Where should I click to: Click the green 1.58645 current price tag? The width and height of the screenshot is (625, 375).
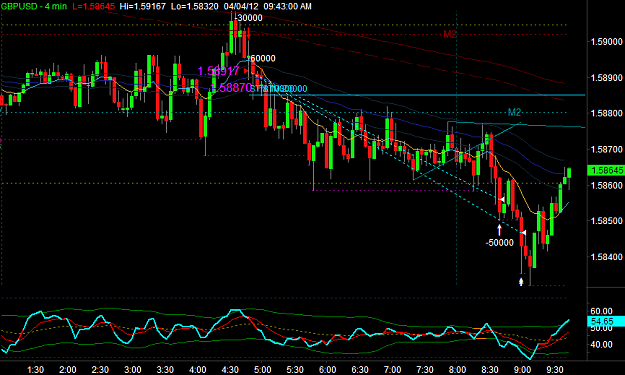tap(606, 171)
